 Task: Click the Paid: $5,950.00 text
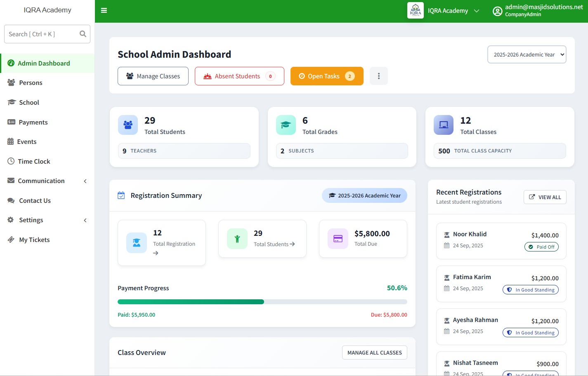coord(137,315)
